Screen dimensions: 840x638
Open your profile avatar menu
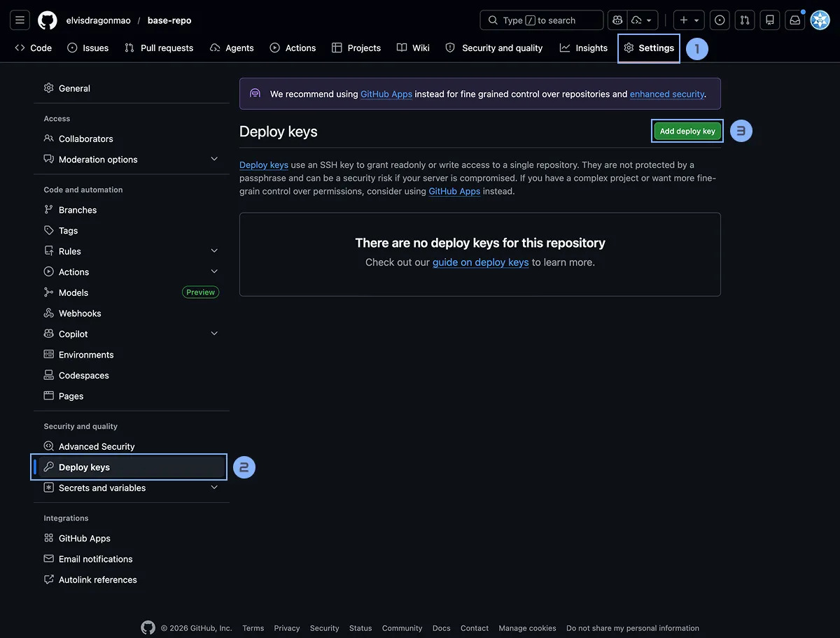820,20
